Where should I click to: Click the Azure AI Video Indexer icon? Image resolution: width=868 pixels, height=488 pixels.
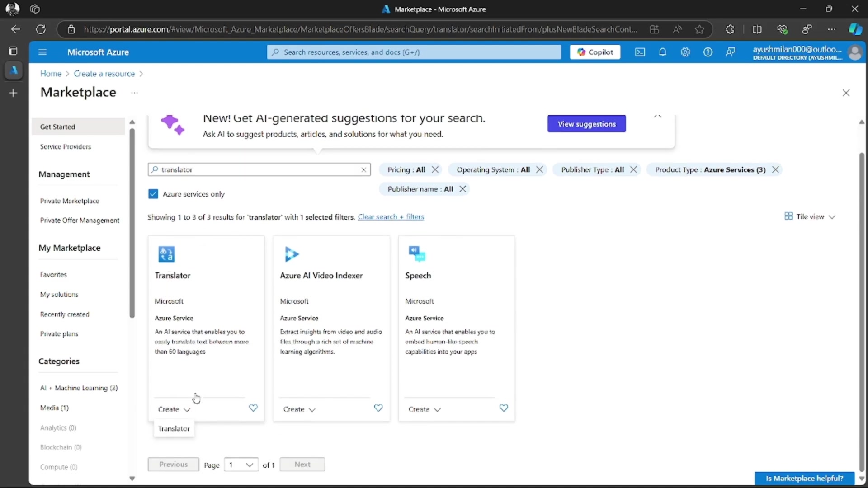click(292, 254)
